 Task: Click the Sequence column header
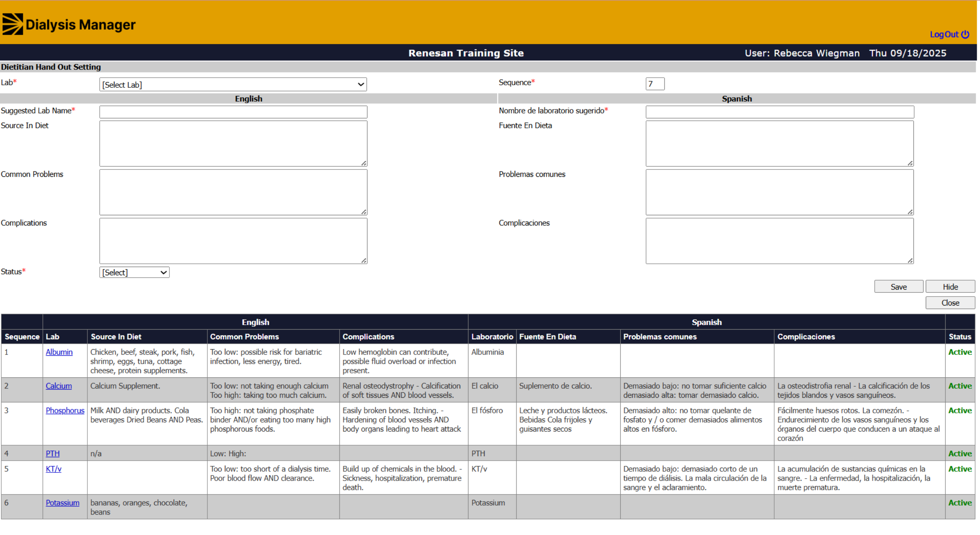(22, 337)
